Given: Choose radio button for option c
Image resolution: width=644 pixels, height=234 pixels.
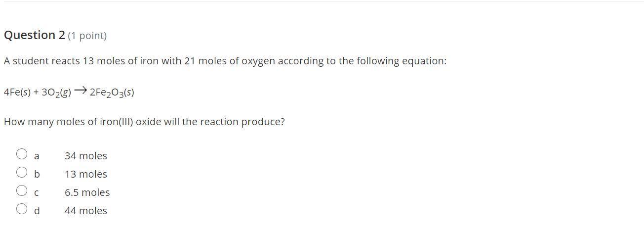Looking at the screenshot, I should point(22,190).
